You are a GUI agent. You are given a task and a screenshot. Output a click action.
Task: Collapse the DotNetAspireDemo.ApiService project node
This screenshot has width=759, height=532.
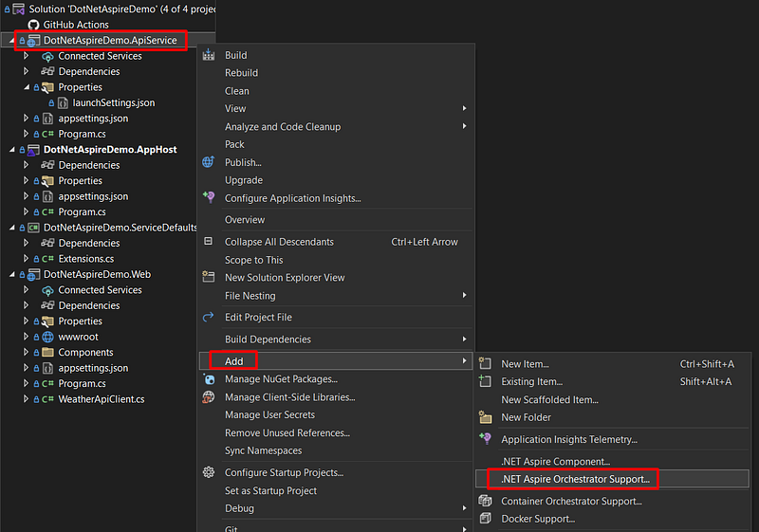pyautogui.click(x=11, y=41)
